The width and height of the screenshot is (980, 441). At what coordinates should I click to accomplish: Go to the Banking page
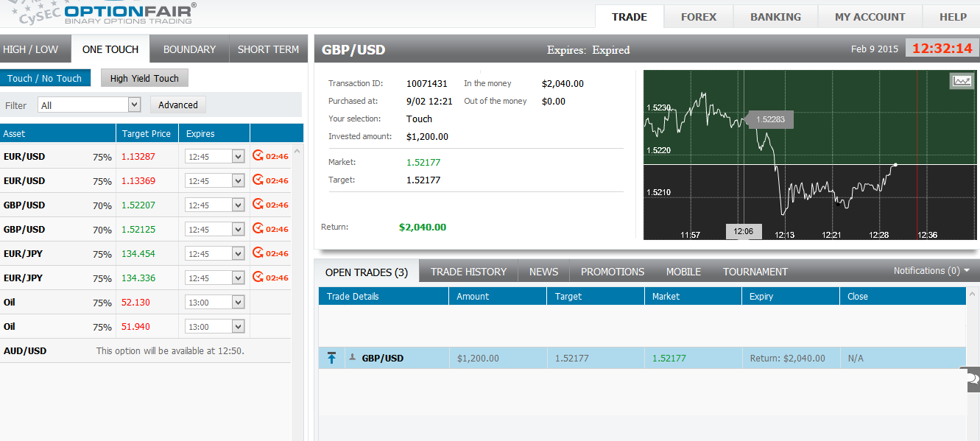pyautogui.click(x=775, y=17)
